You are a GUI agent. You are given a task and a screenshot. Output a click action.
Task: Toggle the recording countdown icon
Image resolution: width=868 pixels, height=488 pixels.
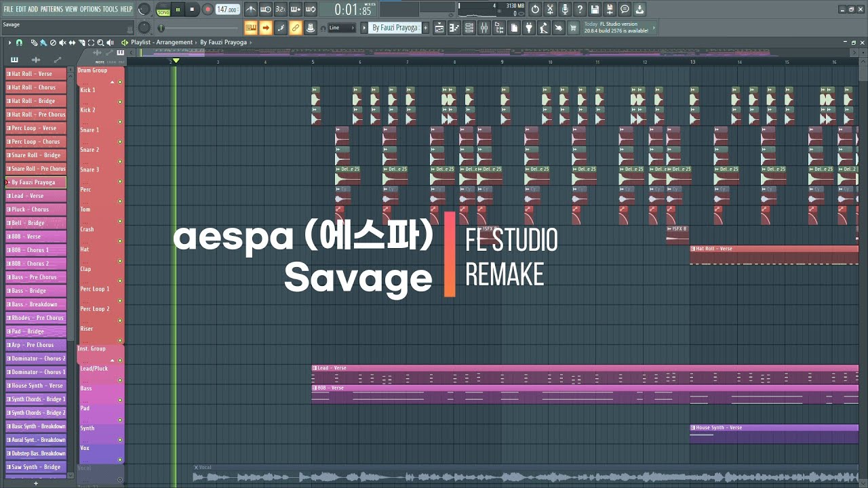[x=280, y=9]
